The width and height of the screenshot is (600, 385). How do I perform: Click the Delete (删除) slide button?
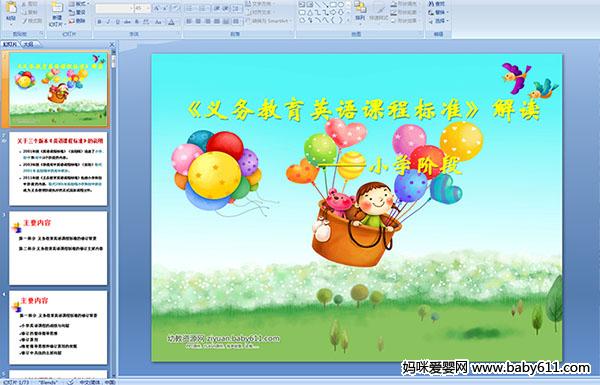coord(78,21)
